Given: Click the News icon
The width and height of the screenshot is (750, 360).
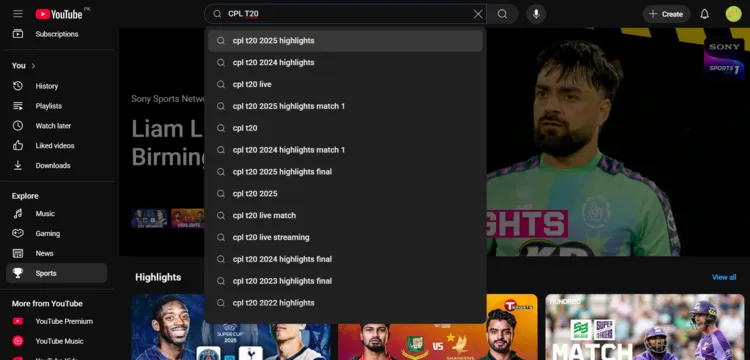Looking at the screenshot, I should click(x=18, y=253).
